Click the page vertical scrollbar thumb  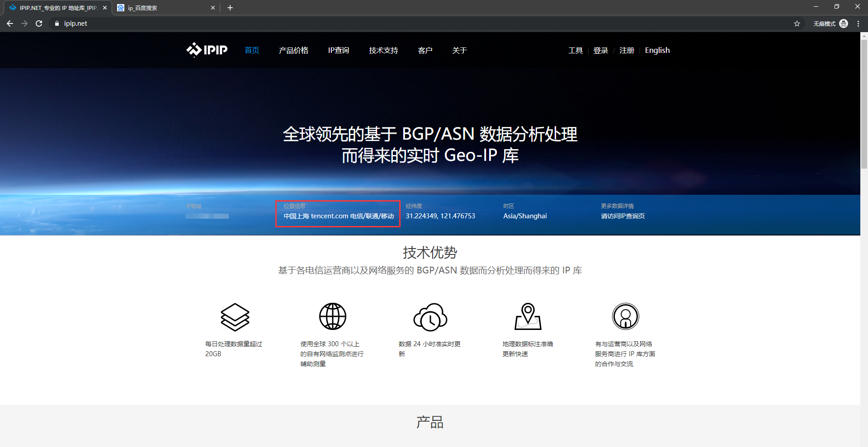(864, 104)
